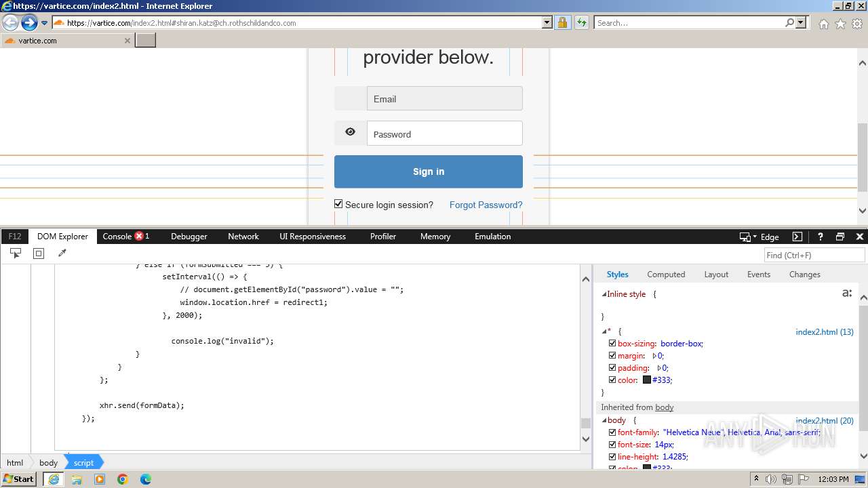Uncheck Secure login session checkbox

pyautogui.click(x=338, y=204)
